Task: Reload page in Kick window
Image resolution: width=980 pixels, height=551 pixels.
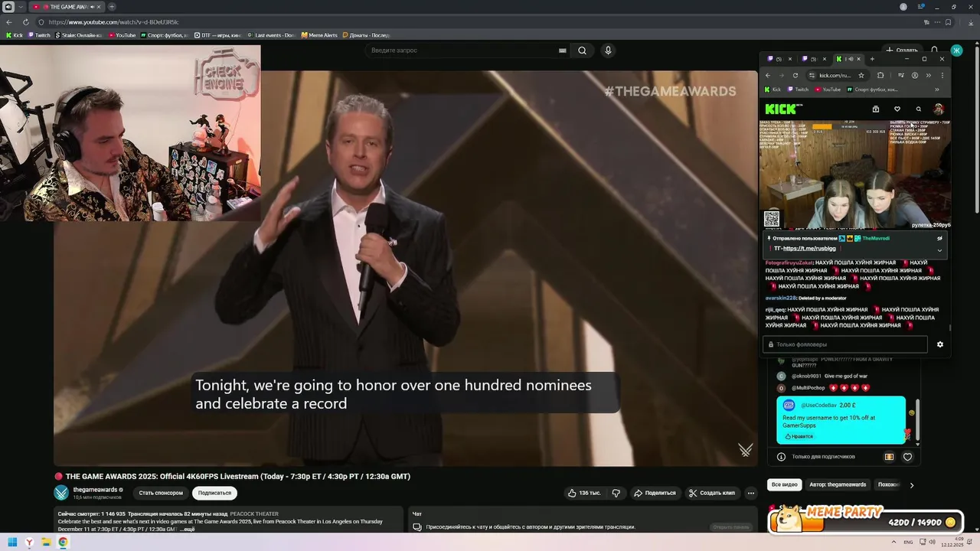Action: point(795,76)
